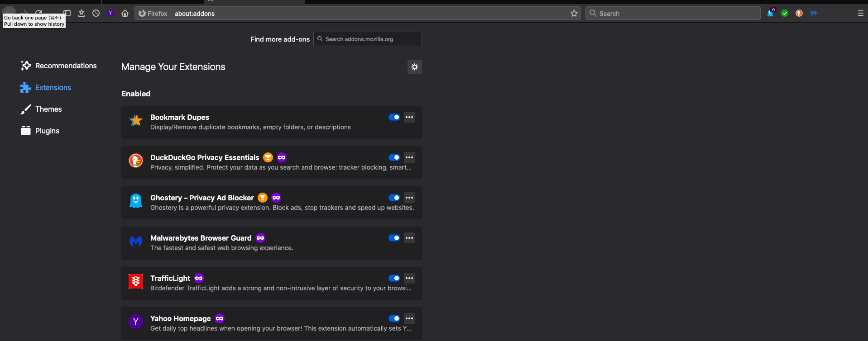Turn off DuckDuckGo Privacy Essentials toggle

pos(394,157)
